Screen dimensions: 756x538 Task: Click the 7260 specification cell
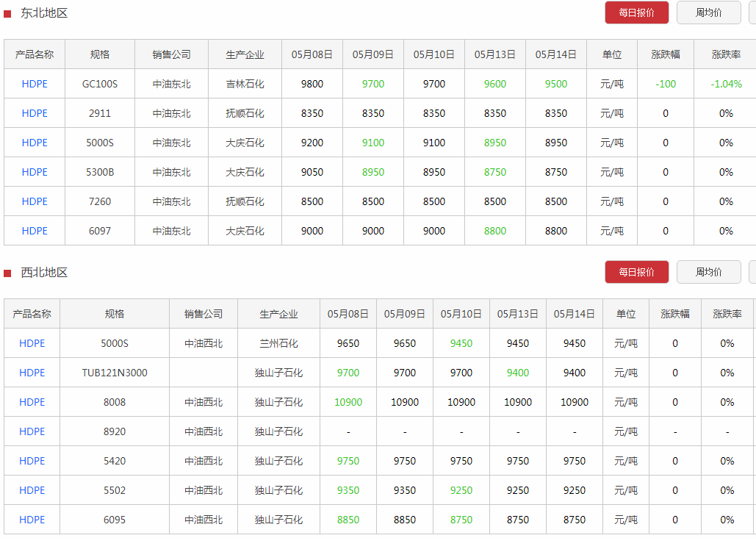pos(100,201)
